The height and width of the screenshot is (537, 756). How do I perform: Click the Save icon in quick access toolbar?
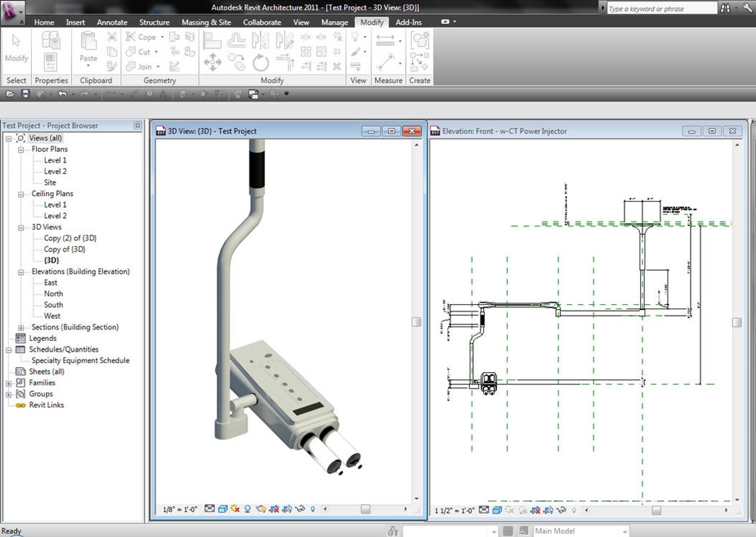click(25, 93)
